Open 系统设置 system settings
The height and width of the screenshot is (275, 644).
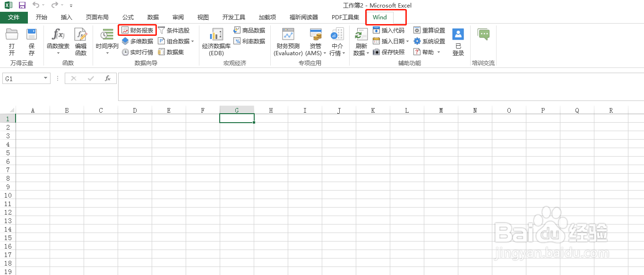pyautogui.click(x=429, y=41)
